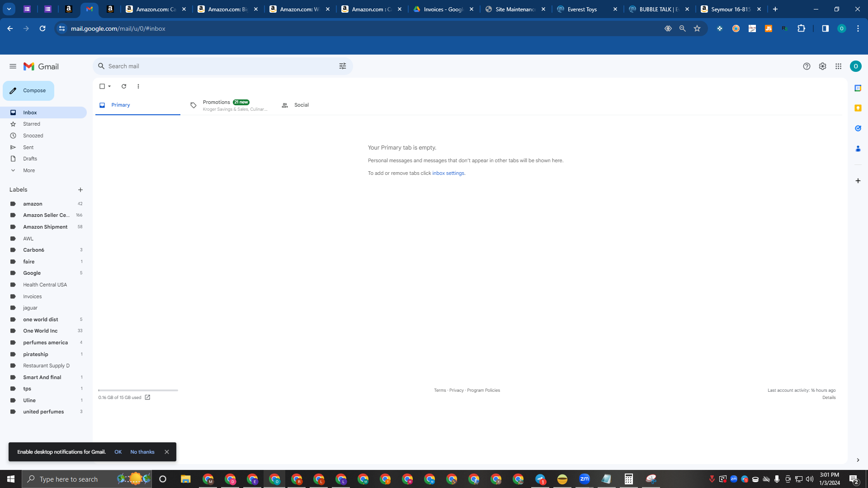Open the Program Policies link
The image size is (868, 488).
[x=483, y=390]
